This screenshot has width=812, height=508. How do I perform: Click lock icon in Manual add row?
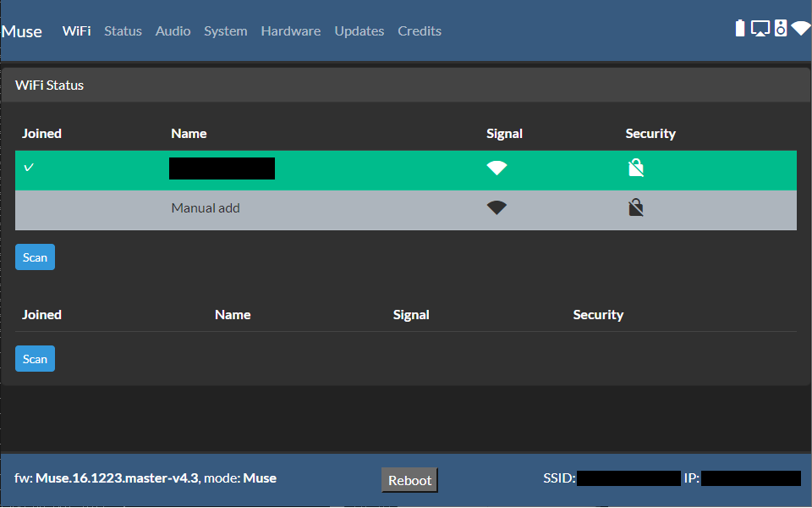tap(636, 208)
